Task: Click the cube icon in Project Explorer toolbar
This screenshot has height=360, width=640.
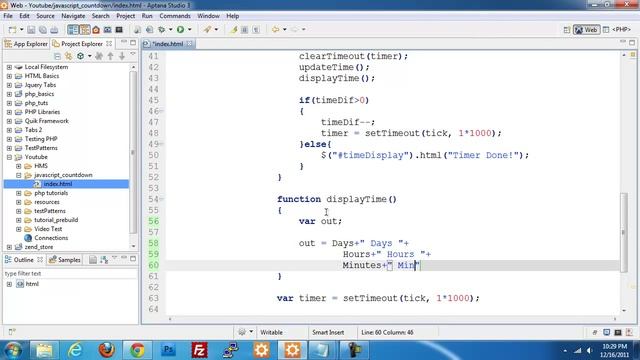Action: (x=80, y=56)
